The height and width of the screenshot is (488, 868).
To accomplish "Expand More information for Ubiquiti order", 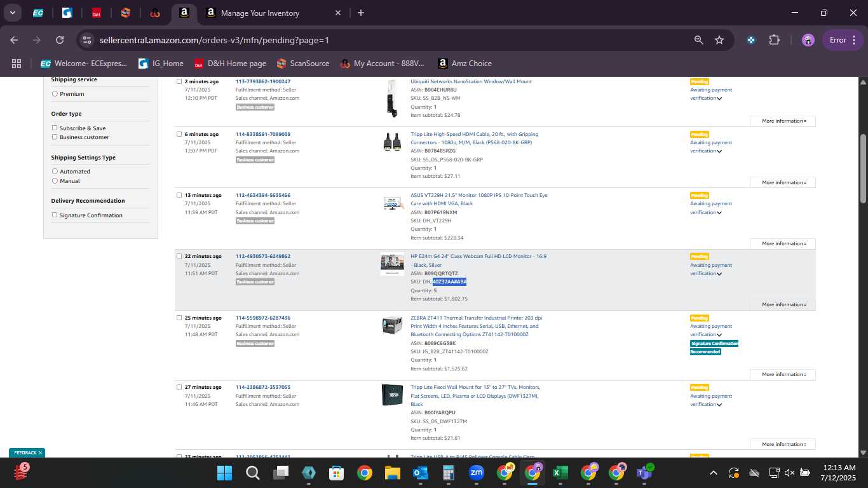I will [783, 121].
